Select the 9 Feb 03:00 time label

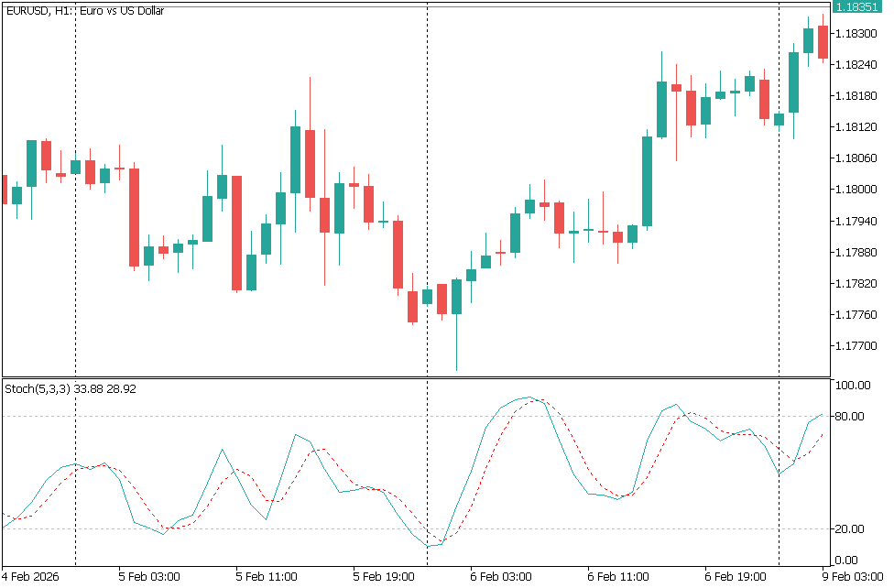(x=852, y=577)
